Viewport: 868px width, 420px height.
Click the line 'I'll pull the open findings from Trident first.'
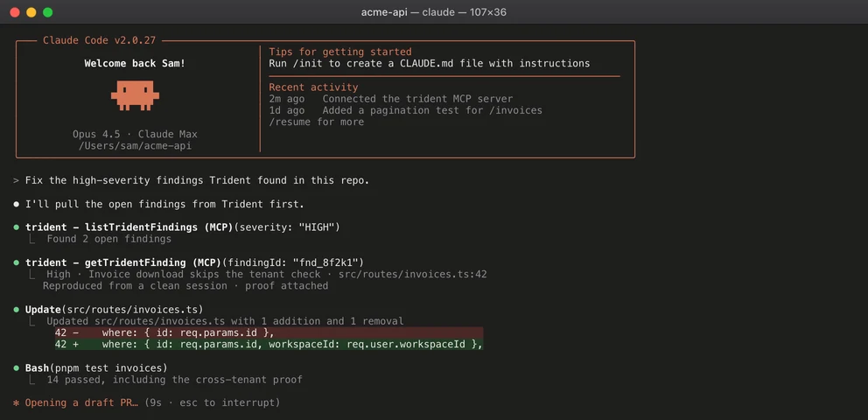tap(165, 204)
